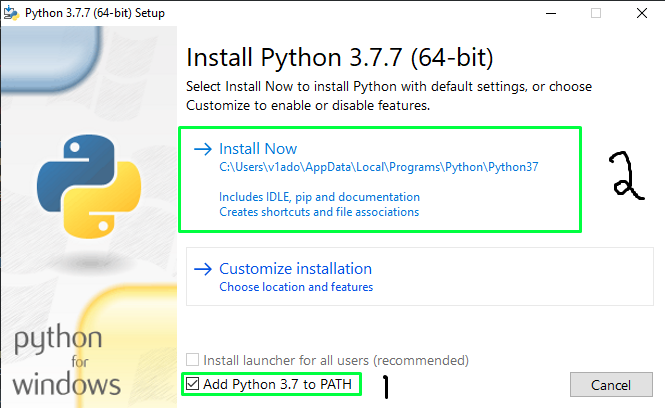Screen dimensions: 665x408
Task: Click the "Add Python 3.7 to PATH" label
Action: pyautogui.click(x=277, y=384)
